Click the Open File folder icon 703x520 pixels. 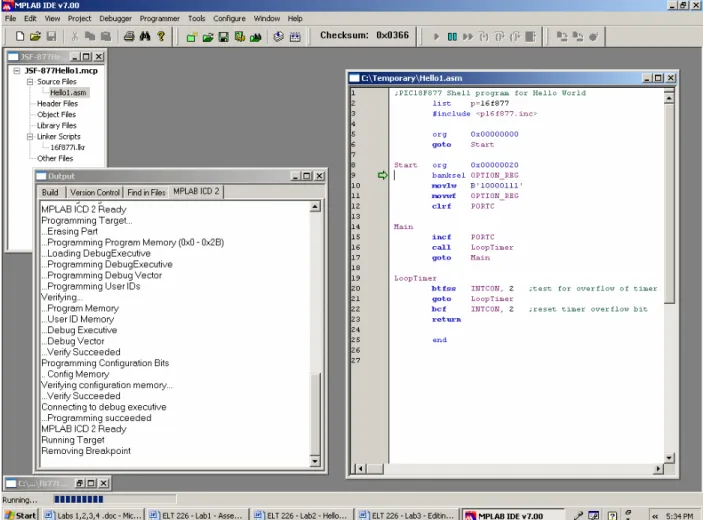(35, 36)
